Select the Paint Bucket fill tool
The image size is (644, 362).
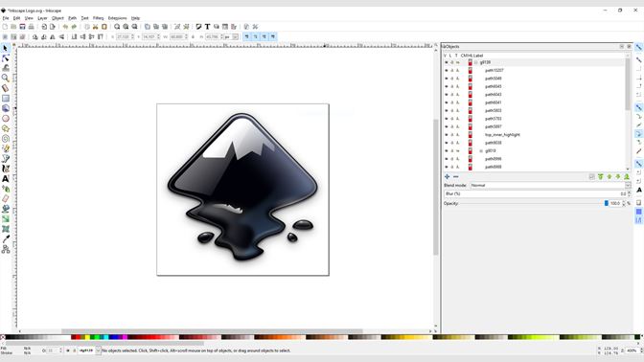6,209
